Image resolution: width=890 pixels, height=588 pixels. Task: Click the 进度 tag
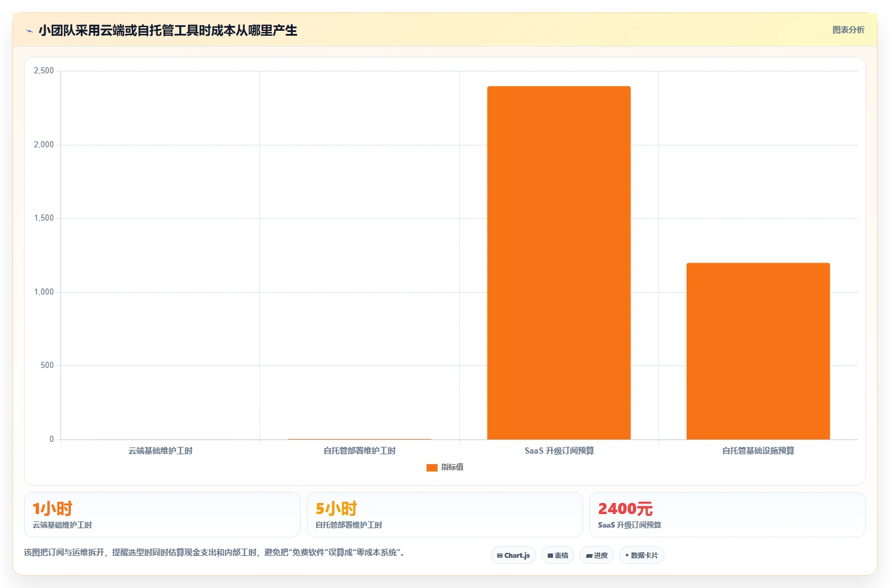point(597,555)
